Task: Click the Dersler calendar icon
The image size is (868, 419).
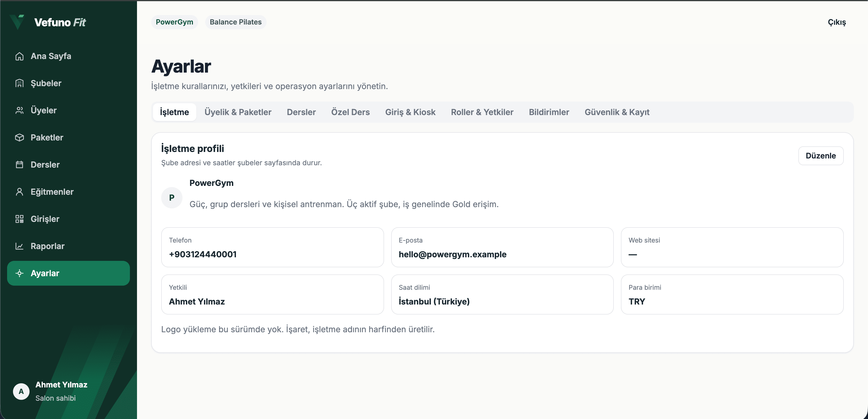Action: point(19,165)
